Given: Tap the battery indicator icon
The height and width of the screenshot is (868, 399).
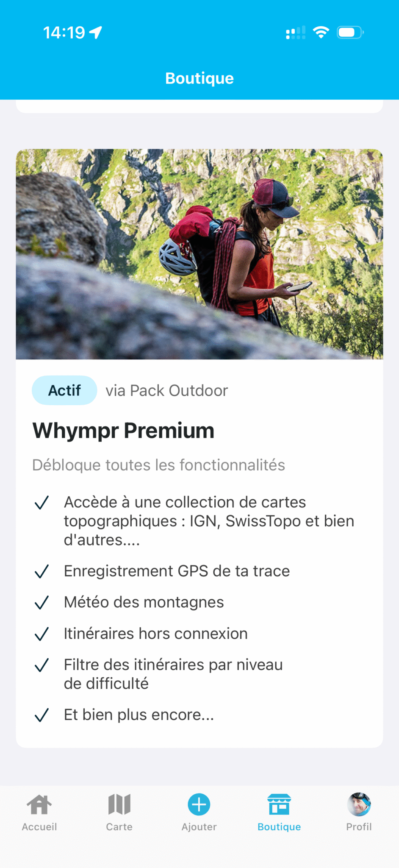Looking at the screenshot, I should point(350,32).
